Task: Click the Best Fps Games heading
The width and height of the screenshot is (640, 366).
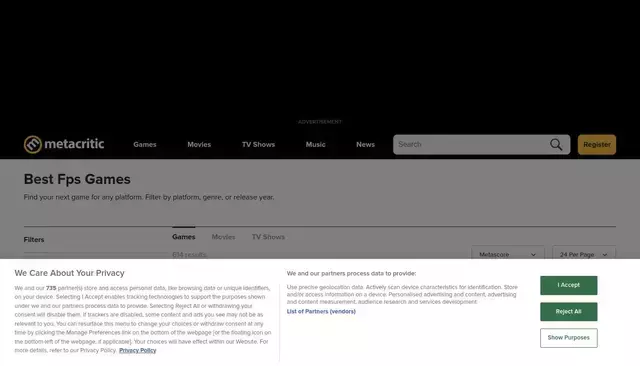Action: [77, 179]
